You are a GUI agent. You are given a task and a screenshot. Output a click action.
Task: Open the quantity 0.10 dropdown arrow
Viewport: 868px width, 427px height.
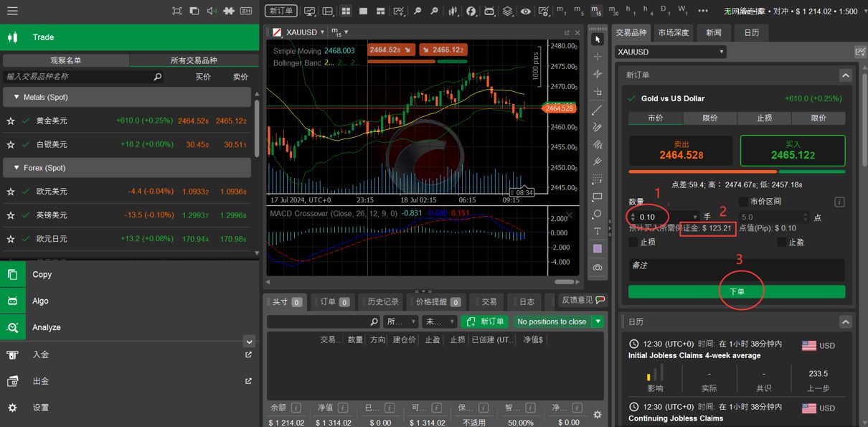click(x=695, y=217)
